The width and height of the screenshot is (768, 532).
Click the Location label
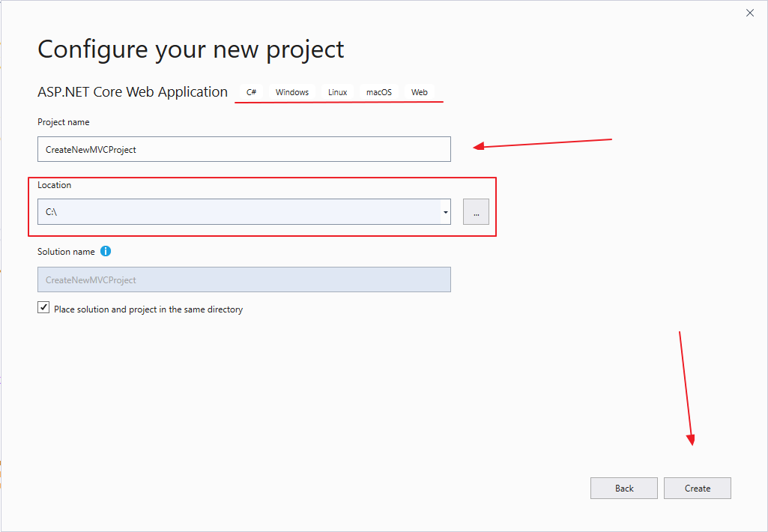[x=55, y=184]
